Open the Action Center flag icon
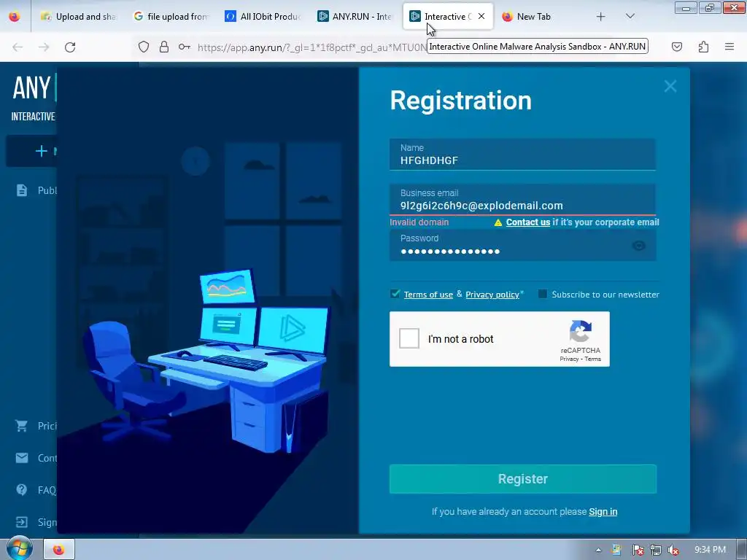 [x=638, y=550]
